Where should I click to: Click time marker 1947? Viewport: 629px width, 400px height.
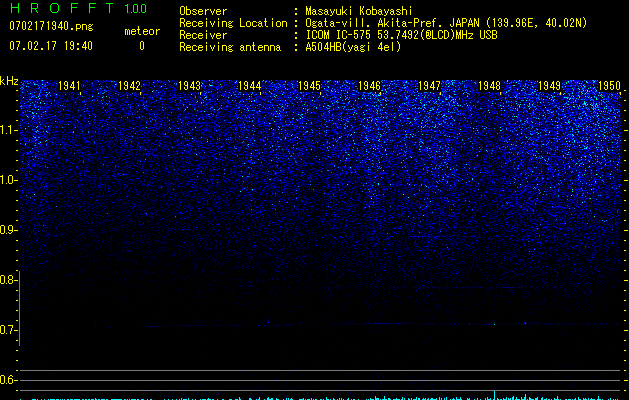(429, 86)
